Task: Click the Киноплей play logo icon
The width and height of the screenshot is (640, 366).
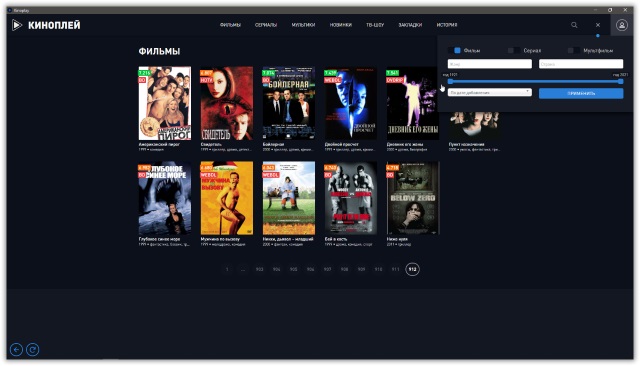Action: pyautogui.click(x=17, y=25)
